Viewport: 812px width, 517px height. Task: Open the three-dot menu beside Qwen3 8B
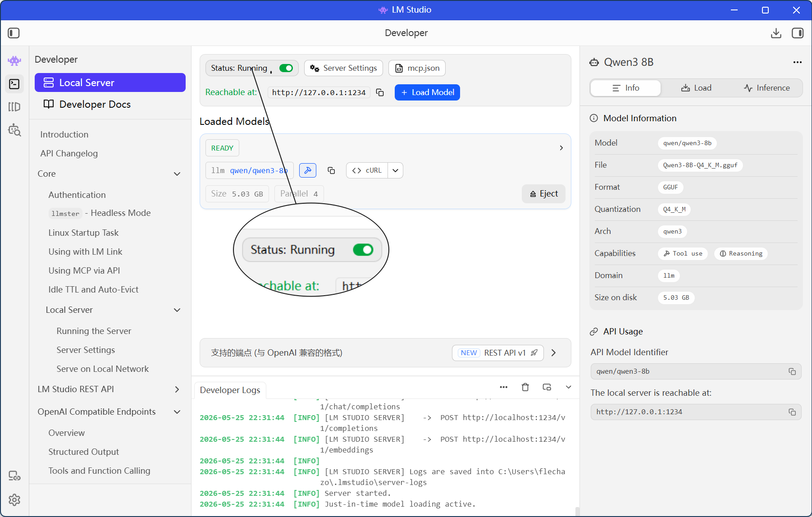pos(798,62)
